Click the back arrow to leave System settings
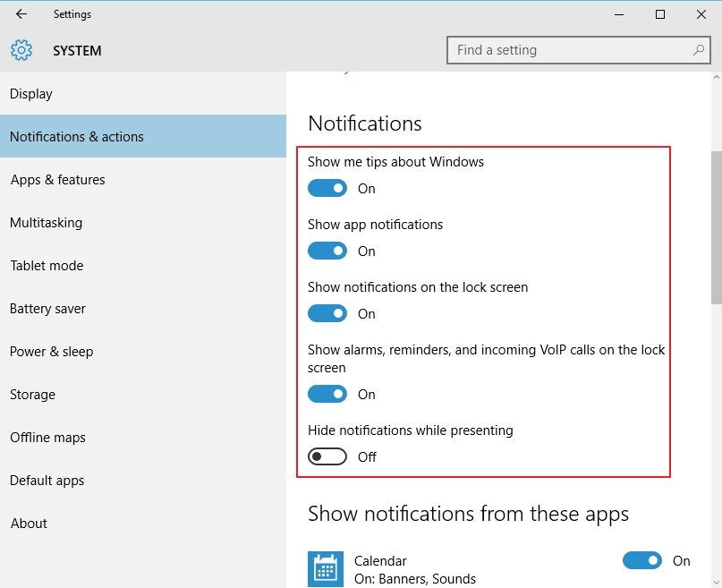722x588 pixels. coord(20,14)
